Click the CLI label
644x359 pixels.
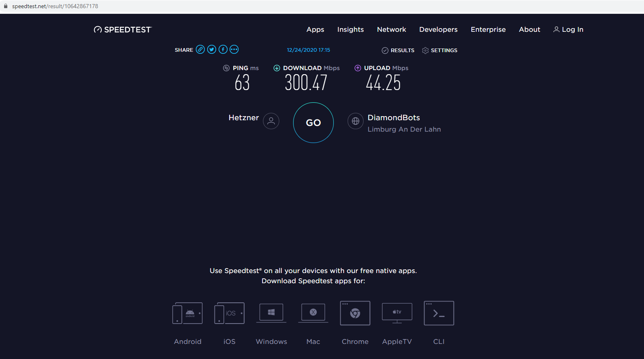pyautogui.click(x=439, y=341)
